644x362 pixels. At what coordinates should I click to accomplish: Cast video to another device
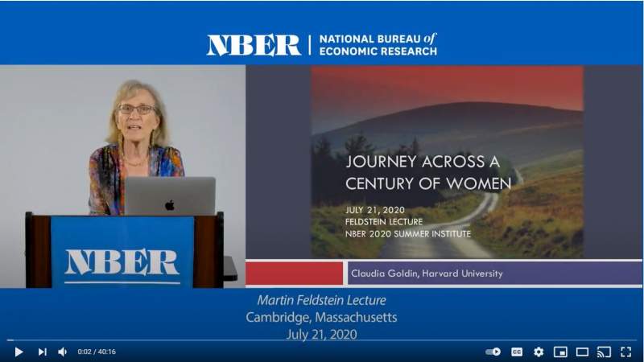(604, 352)
